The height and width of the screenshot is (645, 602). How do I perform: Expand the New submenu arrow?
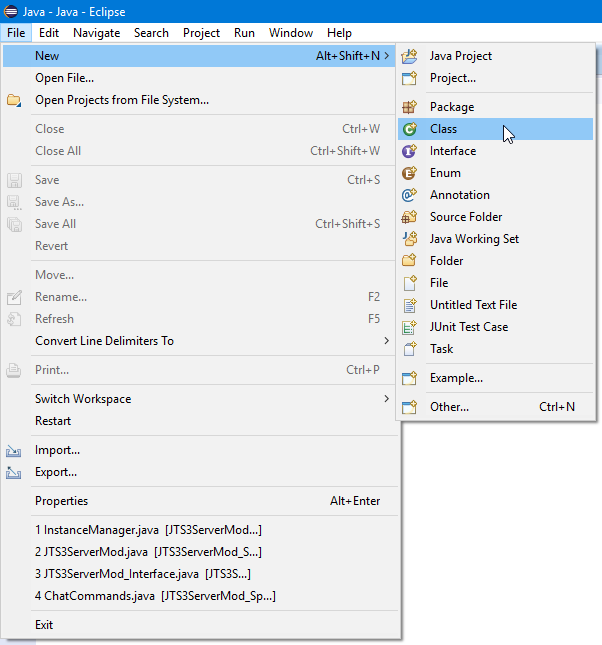pos(386,56)
